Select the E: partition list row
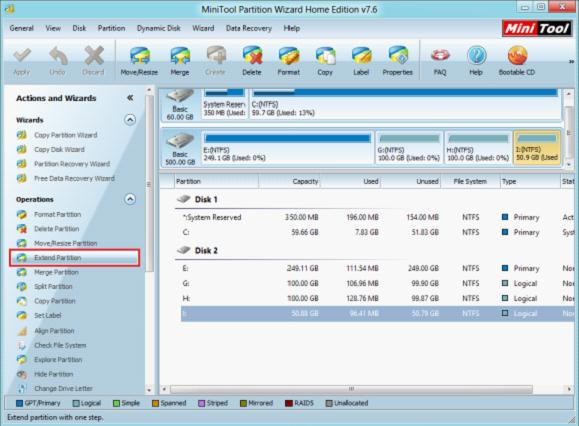Image resolution: width=579 pixels, height=426 pixels. [377, 268]
